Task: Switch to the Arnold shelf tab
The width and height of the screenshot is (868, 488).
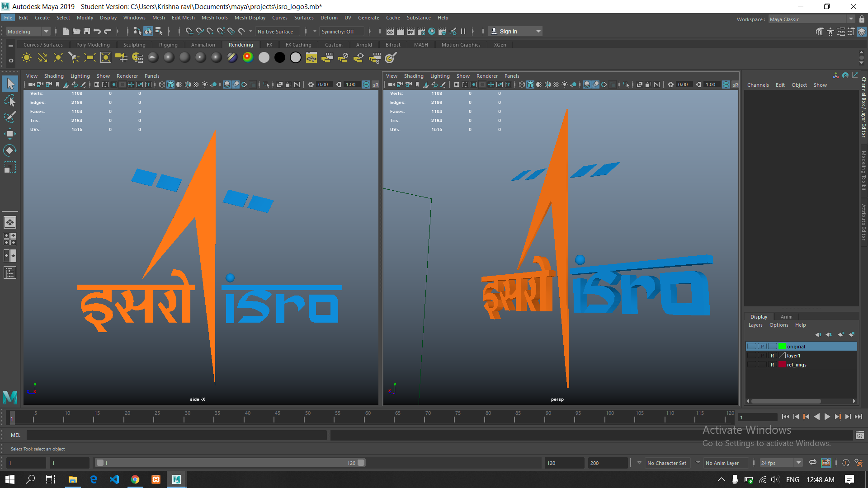Action: (x=364, y=45)
